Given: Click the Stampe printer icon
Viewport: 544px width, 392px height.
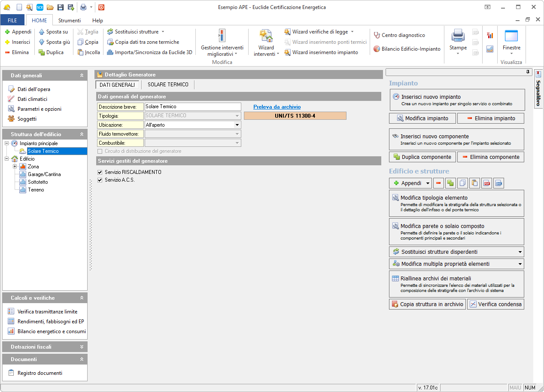Looking at the screenshot, I should (458, 36).
